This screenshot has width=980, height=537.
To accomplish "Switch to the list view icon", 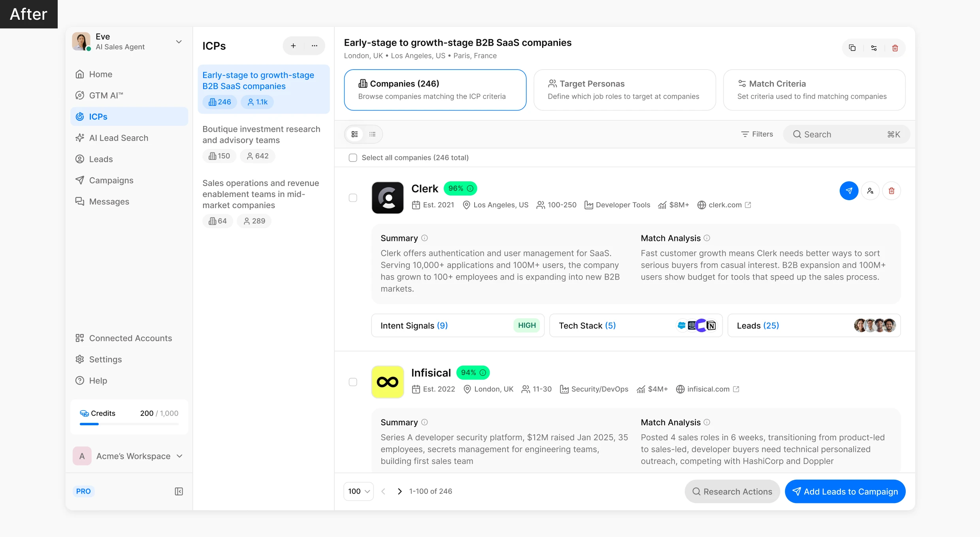I will pos(372,134).
